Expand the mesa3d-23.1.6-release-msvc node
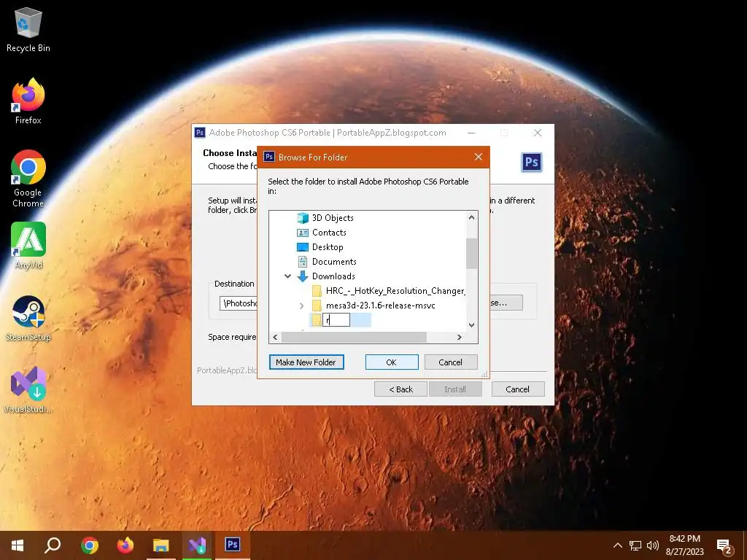This screenshot has height=560, width=747. [301, 306]
